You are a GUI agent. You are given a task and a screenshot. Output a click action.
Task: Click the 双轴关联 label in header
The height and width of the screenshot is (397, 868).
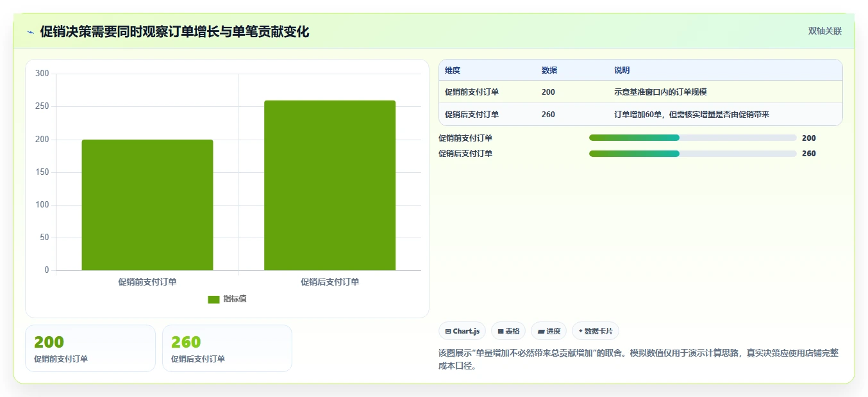(824, 31)
